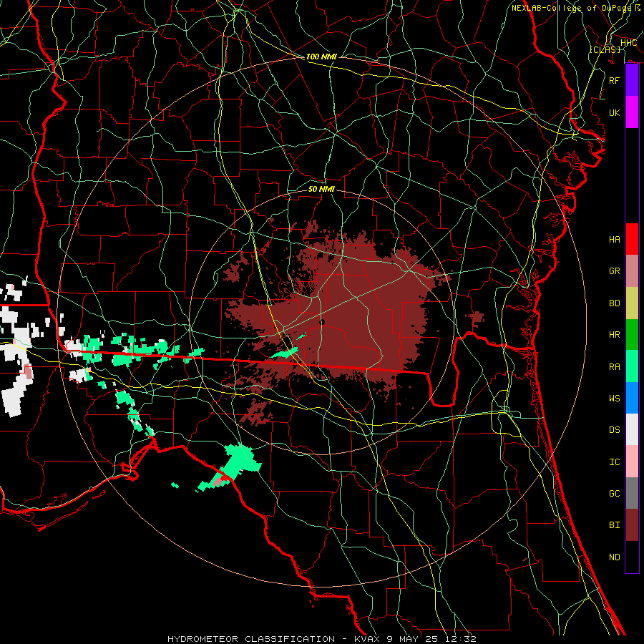This screenshot has width=644, height=644.
Task: Click the WS legend label
Action: tap(615, 399)
